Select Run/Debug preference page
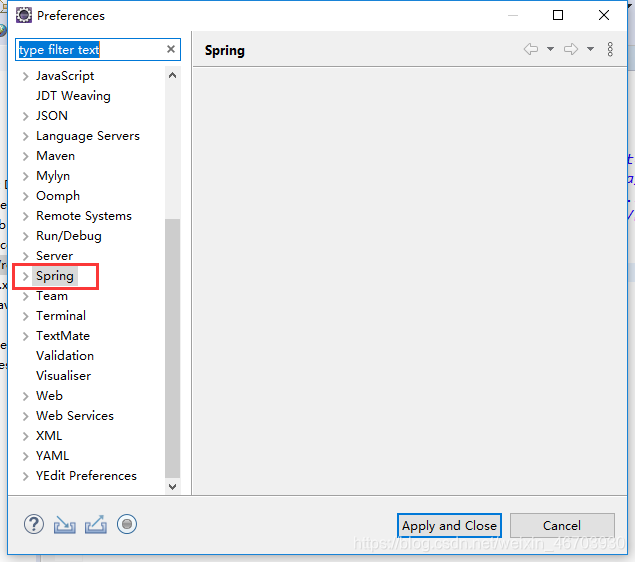 click(x=69, y=236)
